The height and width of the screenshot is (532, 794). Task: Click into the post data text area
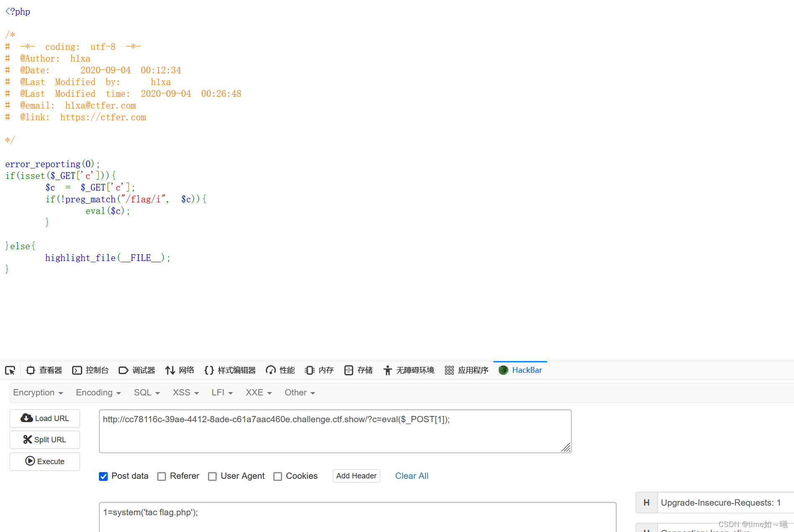[x=358, y=517]
